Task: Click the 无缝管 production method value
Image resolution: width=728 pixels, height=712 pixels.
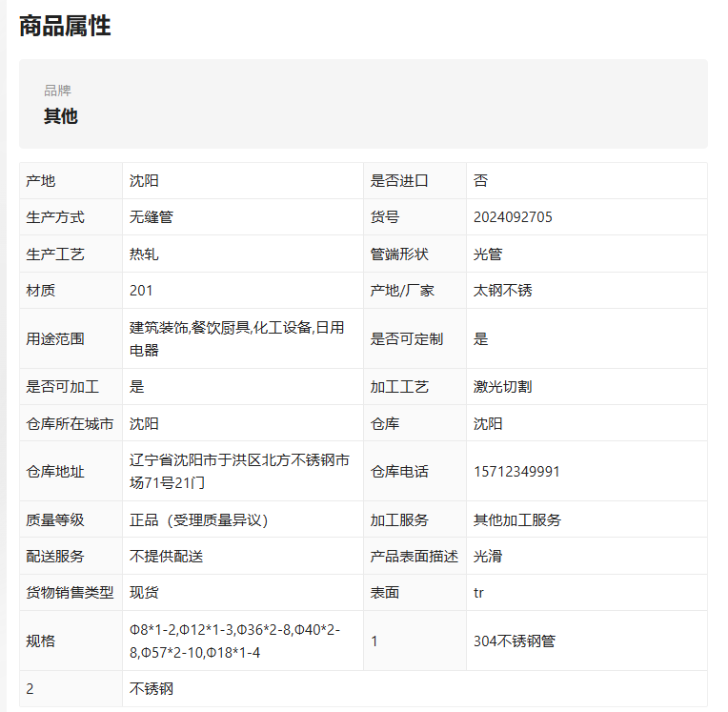Action: click(152, 217)
